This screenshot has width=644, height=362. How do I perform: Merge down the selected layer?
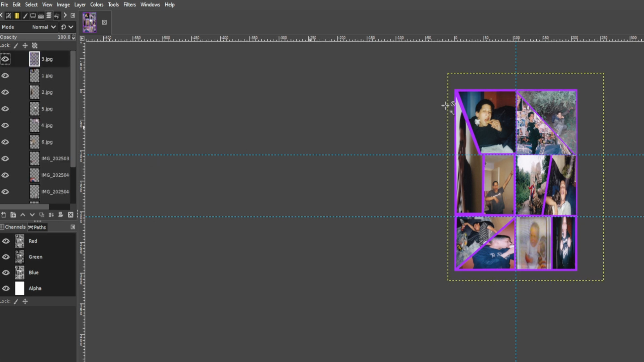coord(51,215)
